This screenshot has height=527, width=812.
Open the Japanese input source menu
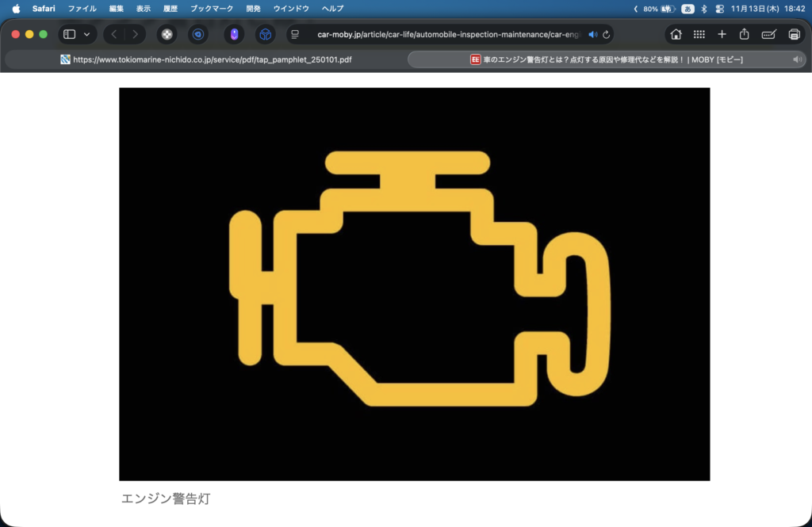688,9
